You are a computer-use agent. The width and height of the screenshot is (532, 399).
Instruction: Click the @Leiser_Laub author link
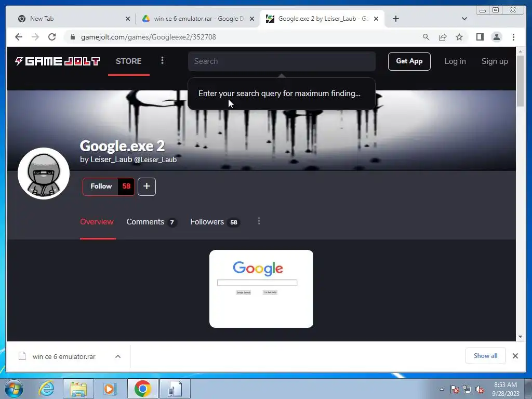(x=155, y=160)
